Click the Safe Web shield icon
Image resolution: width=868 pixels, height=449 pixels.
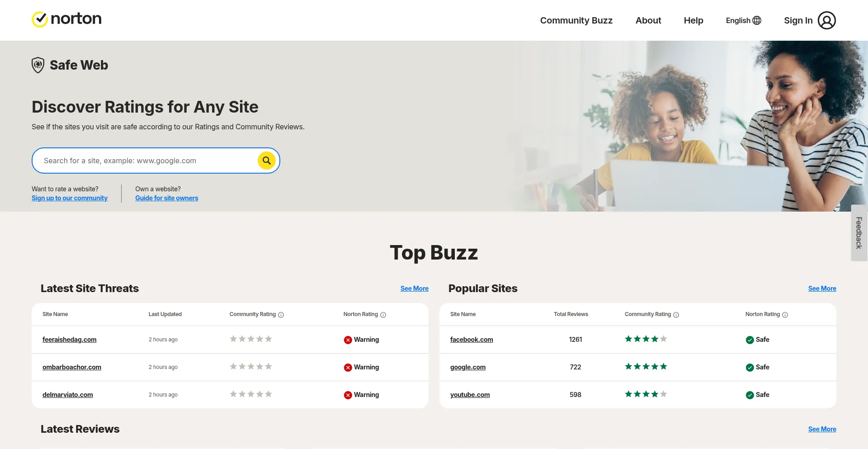point(38,65)
